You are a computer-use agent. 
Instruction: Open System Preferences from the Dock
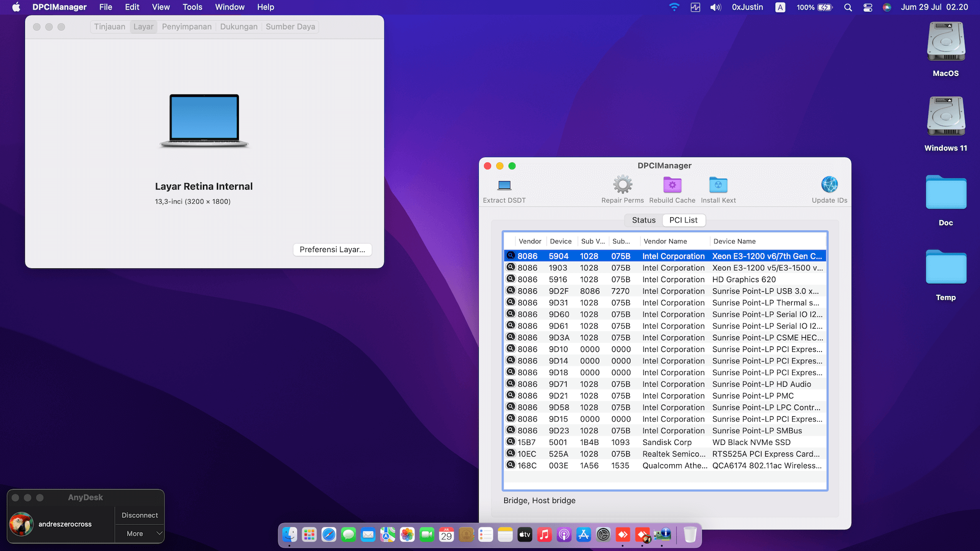pyautogui.click(x=603, y=534)
